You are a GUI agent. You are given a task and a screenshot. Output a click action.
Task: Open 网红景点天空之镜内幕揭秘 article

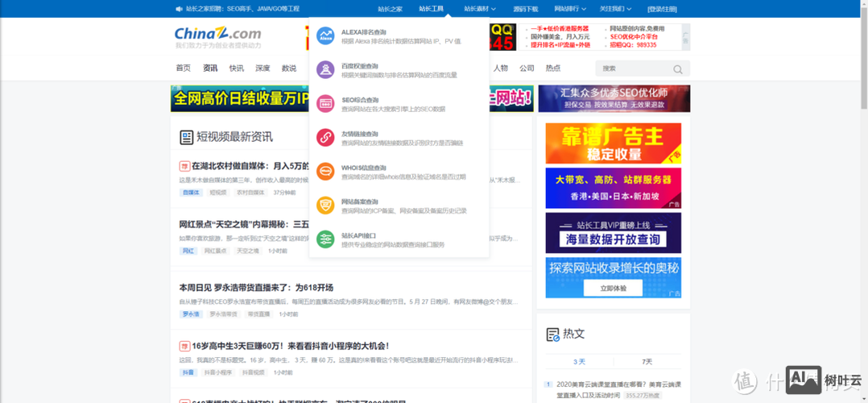pyautogui.click(x=244, y=225)
